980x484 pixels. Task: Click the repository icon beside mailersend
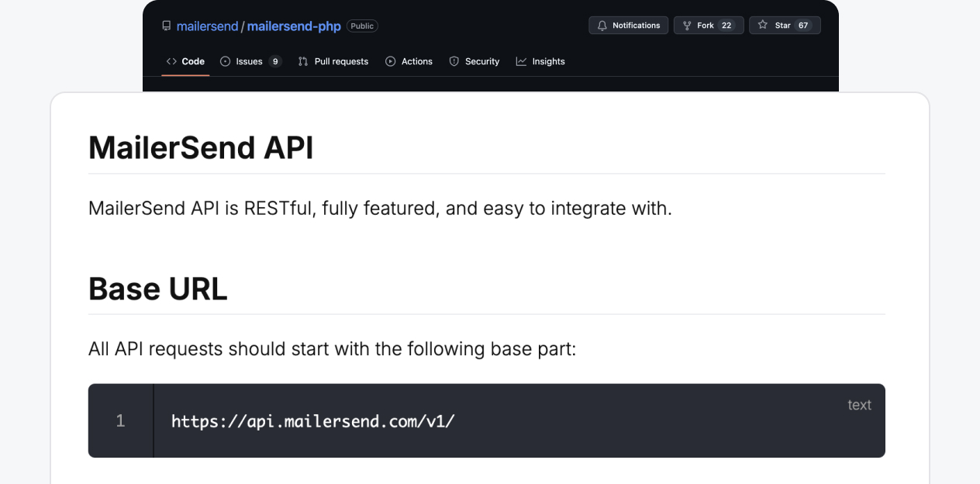point(166,26)
